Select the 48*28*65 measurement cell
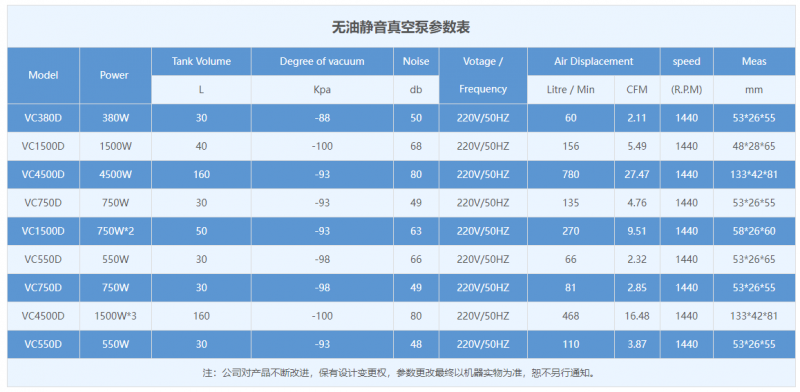Viewport: 800px width, 392px height. [754, 146]
